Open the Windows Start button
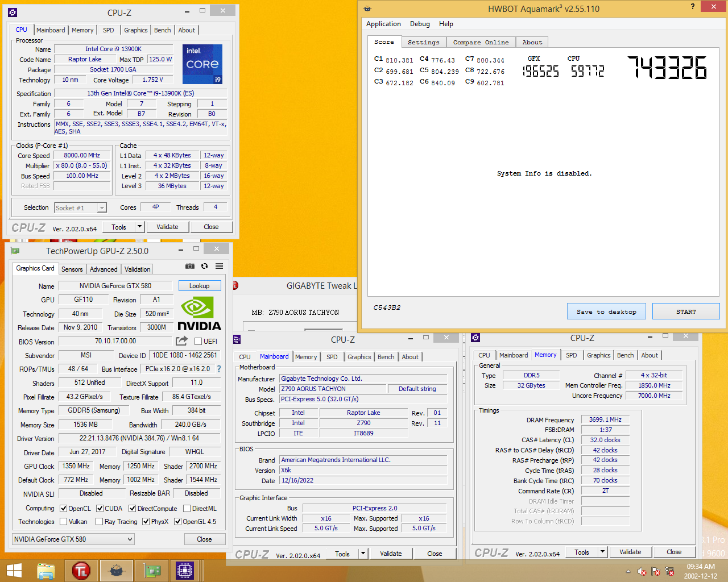The width and height of the screenshot is (728, 582). [x=14, y=571]
